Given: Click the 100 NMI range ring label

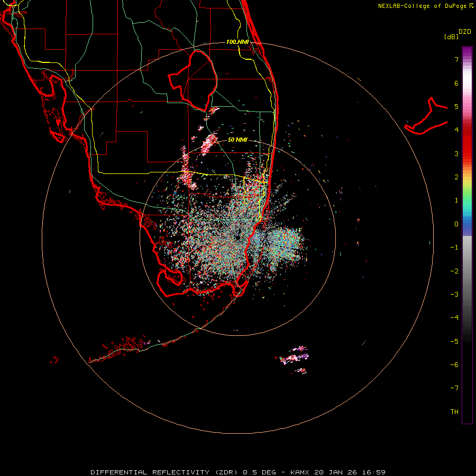Looking at the screenshot, I should (237, 42).
